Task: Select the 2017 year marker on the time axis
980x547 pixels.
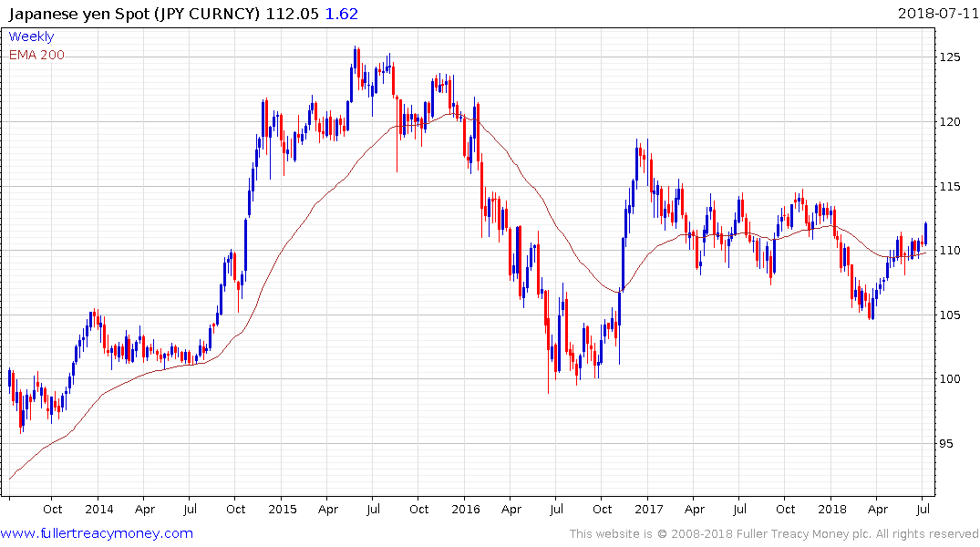Action: pos(648,509)
